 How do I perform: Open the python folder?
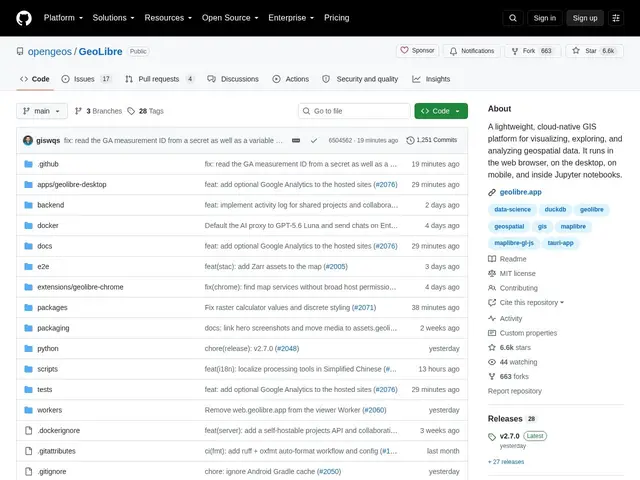(48, 349)
